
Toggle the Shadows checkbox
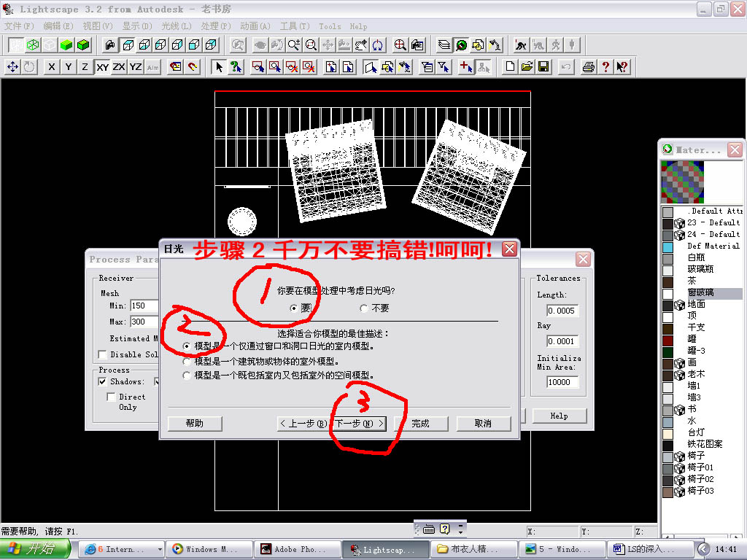point(104,381)
